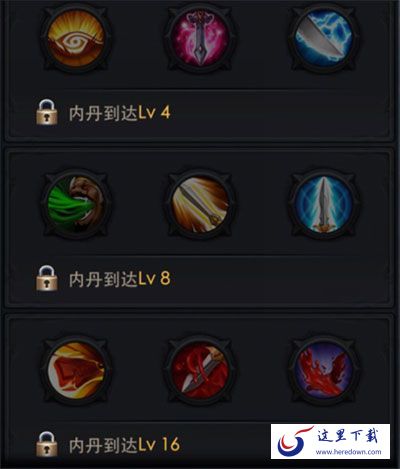Select the blue lightning blade skill icon
Viewport: 400px width, 469px height.
coord(323,39)
